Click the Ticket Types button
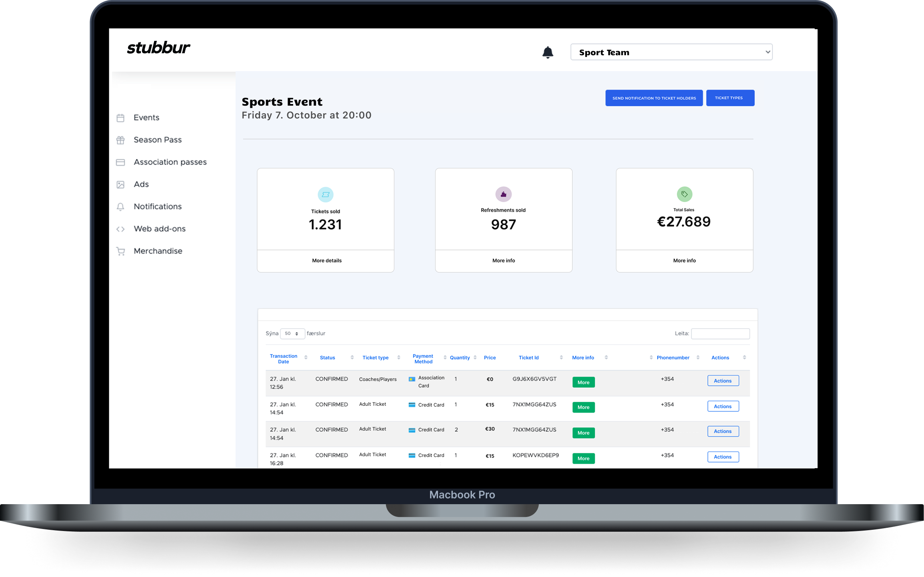 click(729, 98)
